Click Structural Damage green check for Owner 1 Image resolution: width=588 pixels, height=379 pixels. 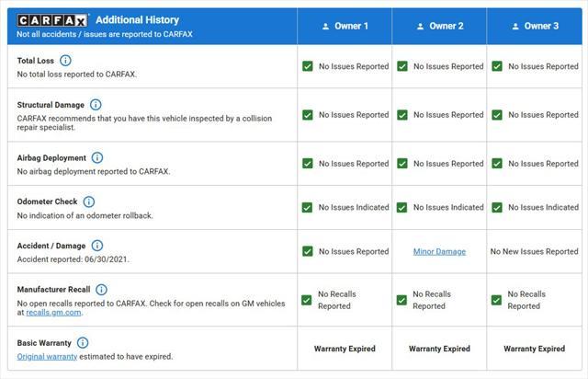308,115
